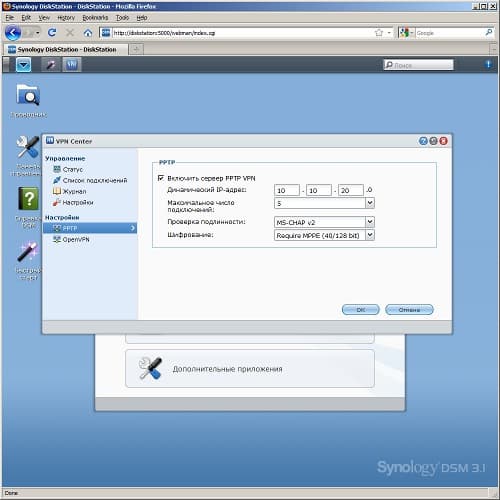This screenshot has width=500, height=500.
Task: Select the Synology DiskStation browser tab
Action: [66, 49]
